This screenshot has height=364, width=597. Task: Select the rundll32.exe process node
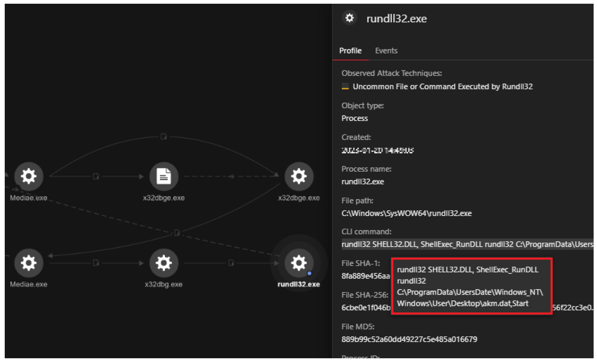298,263
